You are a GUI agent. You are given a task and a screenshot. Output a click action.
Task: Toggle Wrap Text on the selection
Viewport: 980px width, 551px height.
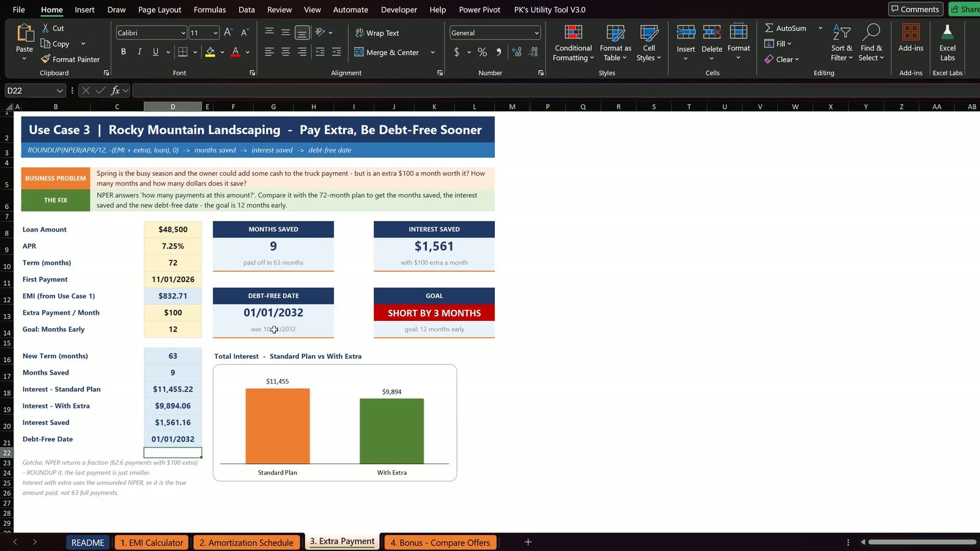coord(377,33)
